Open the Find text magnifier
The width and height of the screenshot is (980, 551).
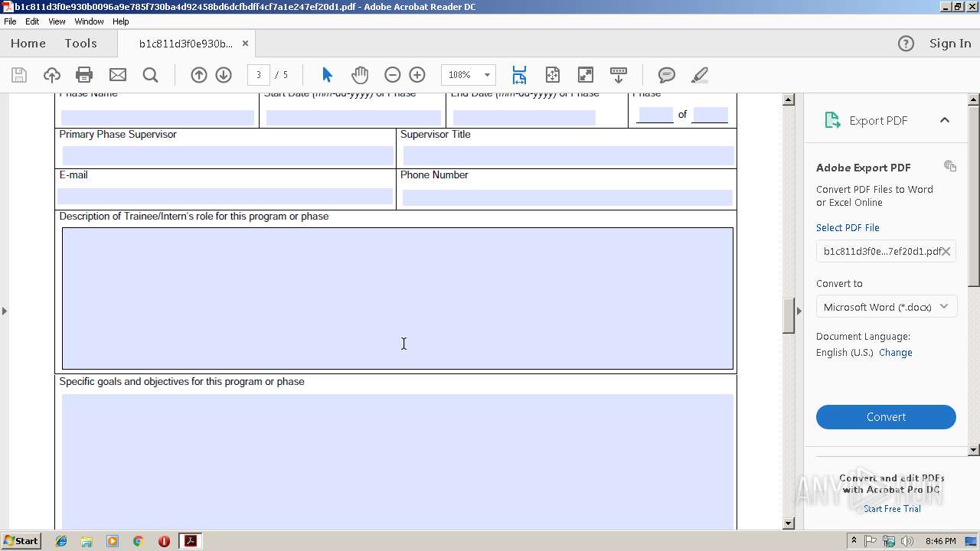pyautogui.click(x=151, y=75)
